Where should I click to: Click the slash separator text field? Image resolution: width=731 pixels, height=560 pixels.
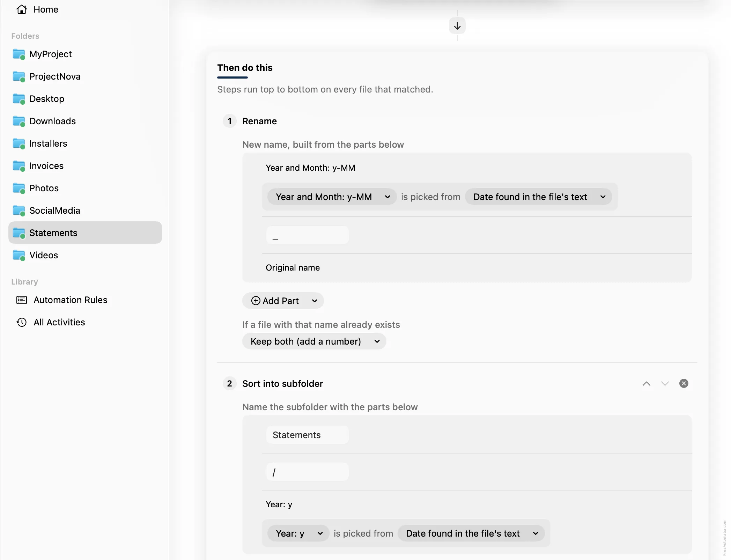coord(307,472)
